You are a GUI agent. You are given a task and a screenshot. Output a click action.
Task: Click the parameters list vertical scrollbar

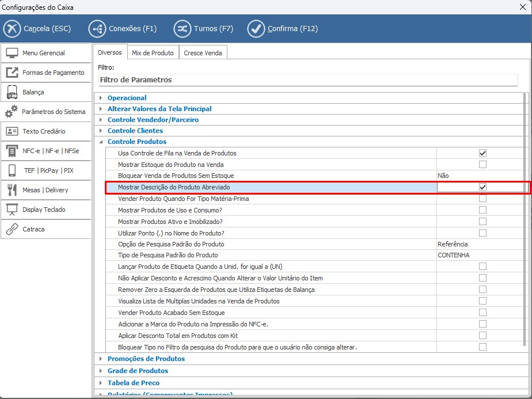524,219
